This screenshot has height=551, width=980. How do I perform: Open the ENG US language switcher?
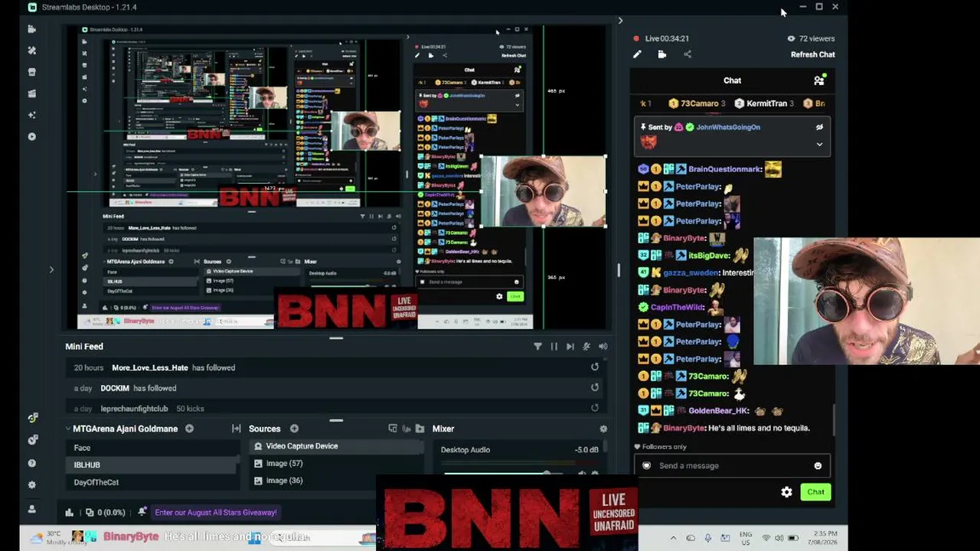tap(745, 538)
